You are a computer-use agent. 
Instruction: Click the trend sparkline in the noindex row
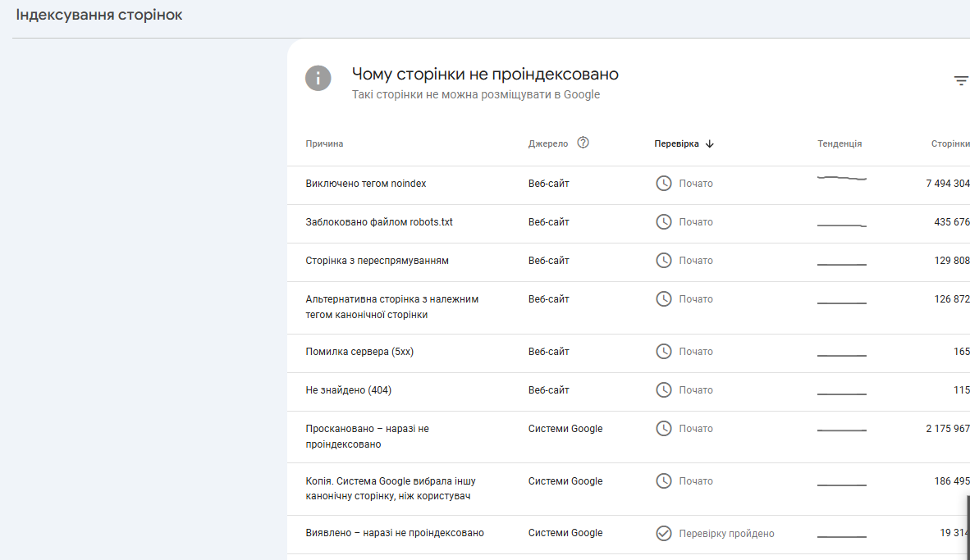click(842, 178)
